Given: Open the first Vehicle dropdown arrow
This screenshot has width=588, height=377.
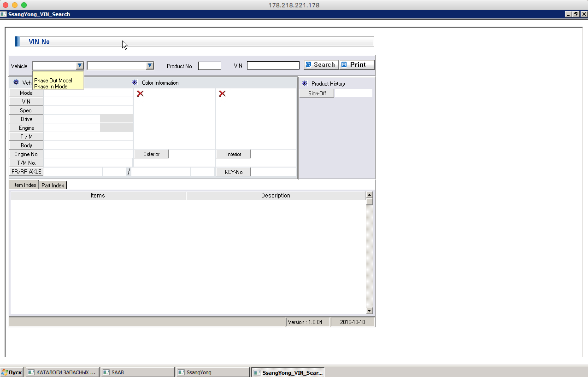Looking at the screenshot, I should (80, 66).
